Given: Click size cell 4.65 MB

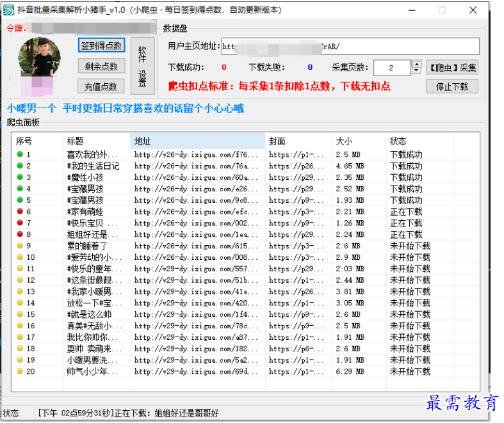Looking at the screenshot, I should pyautogui.click(x=350, y=166).
